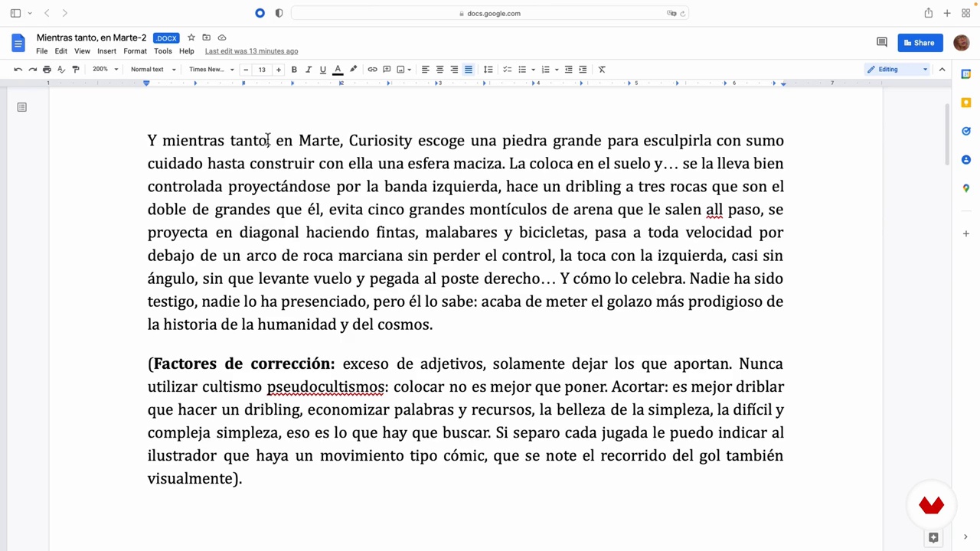The width and height of the screenshot is (980, 551).
Task: Open the Editing mode dropdown
Action: click(897, 70)
